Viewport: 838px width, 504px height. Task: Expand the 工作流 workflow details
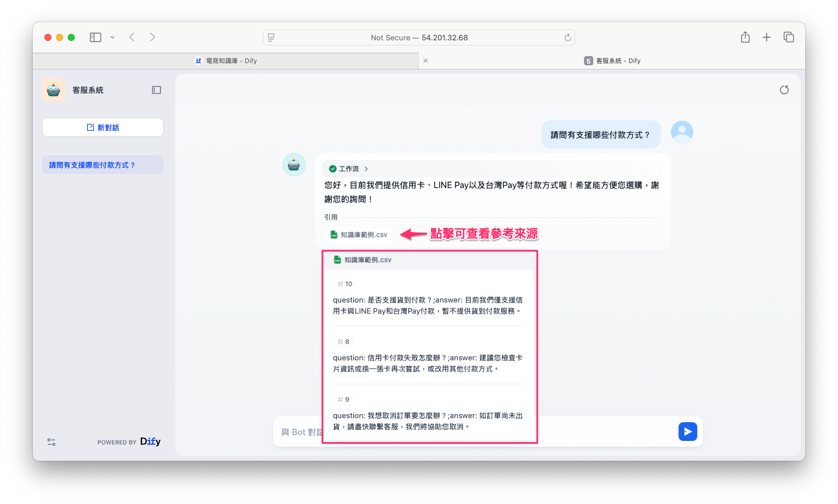coord(349,169)
